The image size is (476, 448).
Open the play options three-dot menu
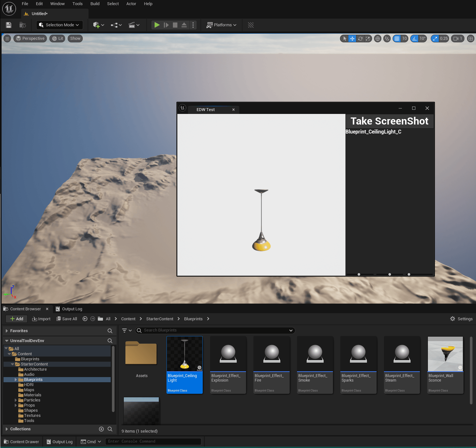[x=193, y=25]
